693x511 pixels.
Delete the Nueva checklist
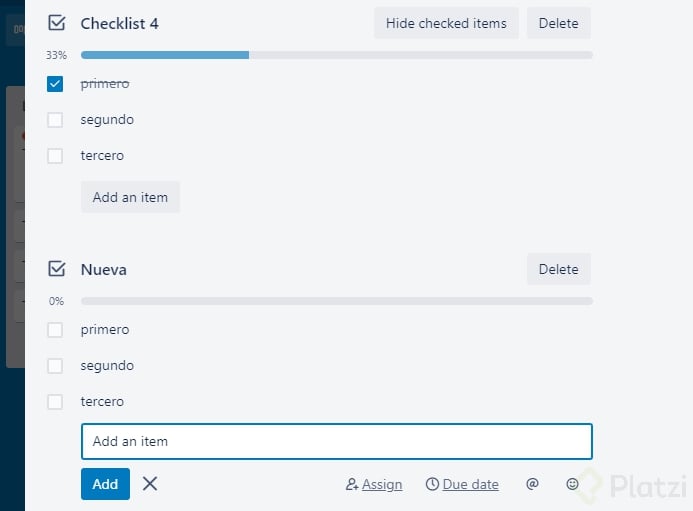pyautogui.click(x=558, y=269)
